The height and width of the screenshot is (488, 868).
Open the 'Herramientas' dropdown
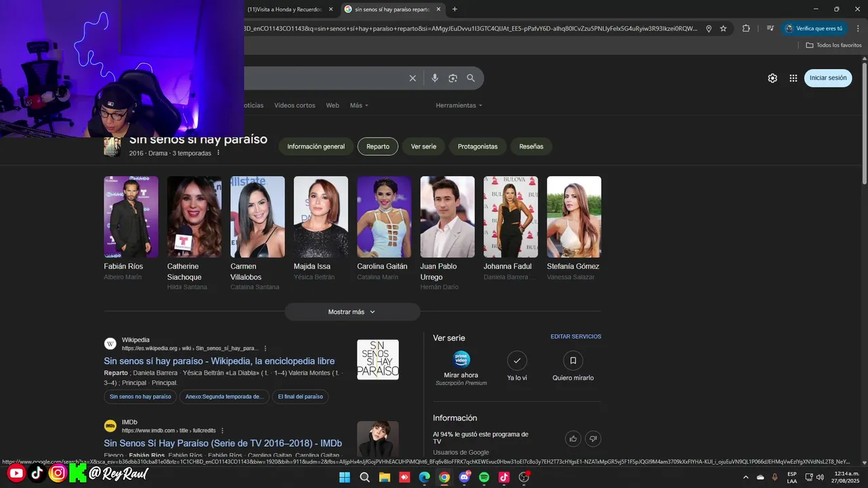(459, 105)
